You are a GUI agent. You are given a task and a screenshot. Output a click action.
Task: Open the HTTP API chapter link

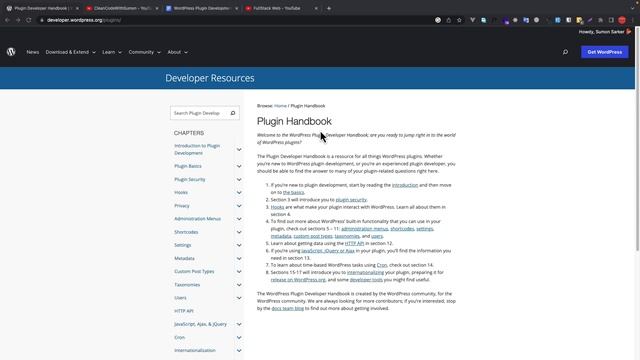pyautogui.click(x=184, y=311)
